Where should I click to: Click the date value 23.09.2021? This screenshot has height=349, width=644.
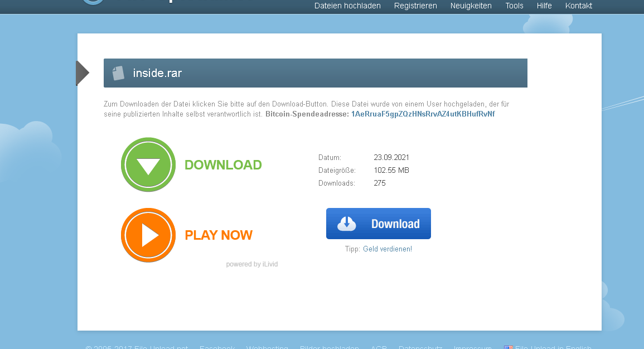pos(391,157)
